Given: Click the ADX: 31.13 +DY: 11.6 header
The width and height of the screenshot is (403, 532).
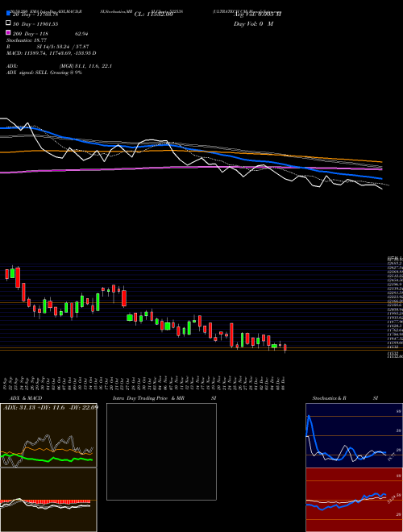Looking at the screenshot, I should 51,407.
